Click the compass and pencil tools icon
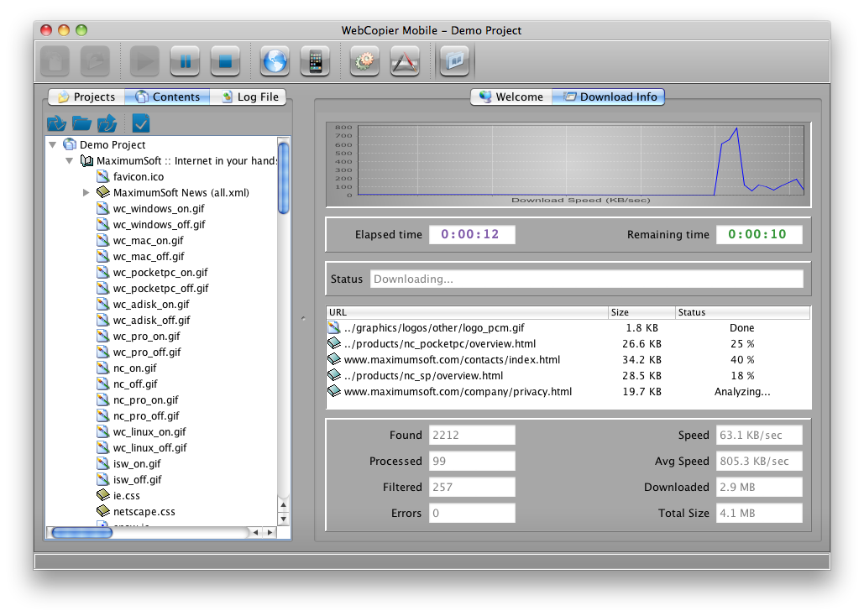This screenshot has width=864, height=616. [405, 61]
